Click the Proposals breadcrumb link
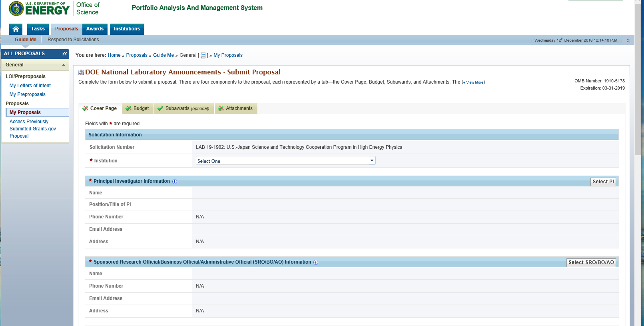The height and width of the screenshot is (326, 644). 137,55
